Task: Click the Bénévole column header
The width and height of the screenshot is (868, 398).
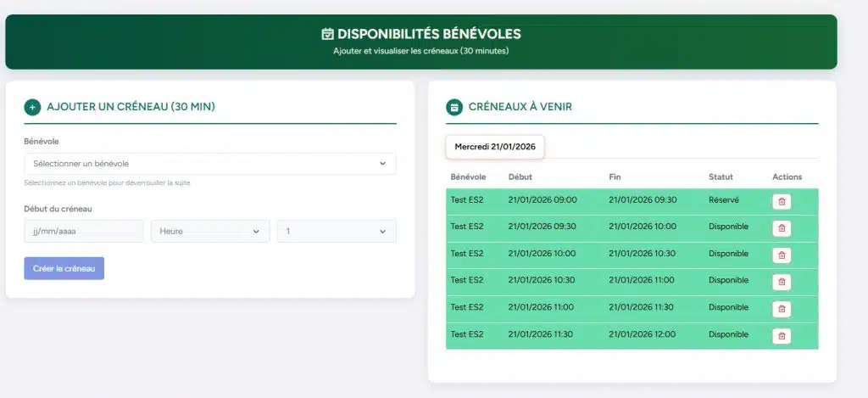Action: pos(468,177)
